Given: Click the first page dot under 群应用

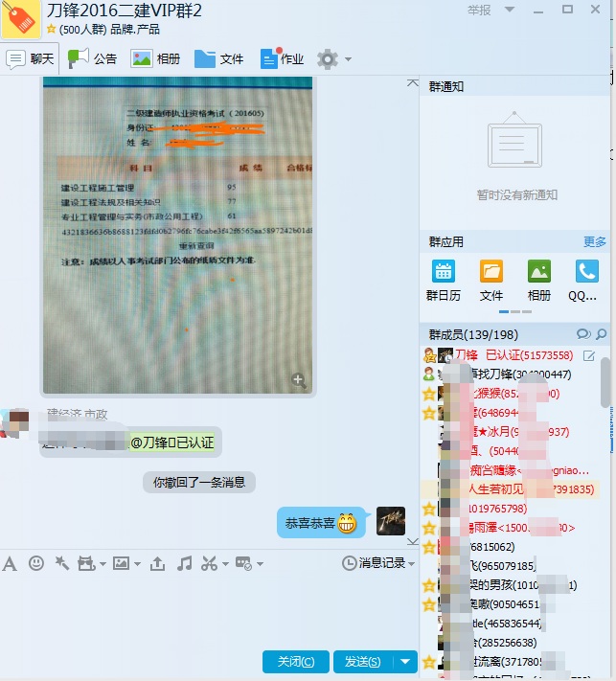Looking at the screenshot, I should click(504, 312).
